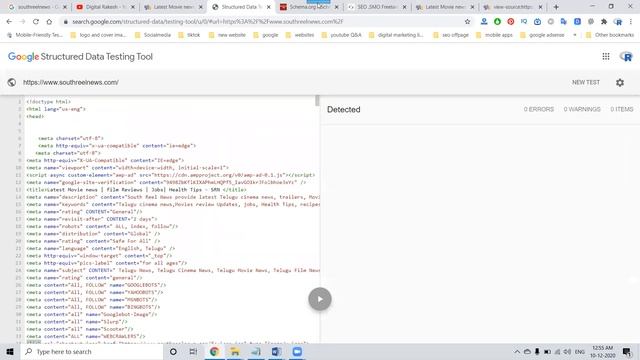Image resolution: width=640 pixels, height=360 pixels.
Task: Open the Structured Data Testing Tool settings gear
Action: [620, 82]
